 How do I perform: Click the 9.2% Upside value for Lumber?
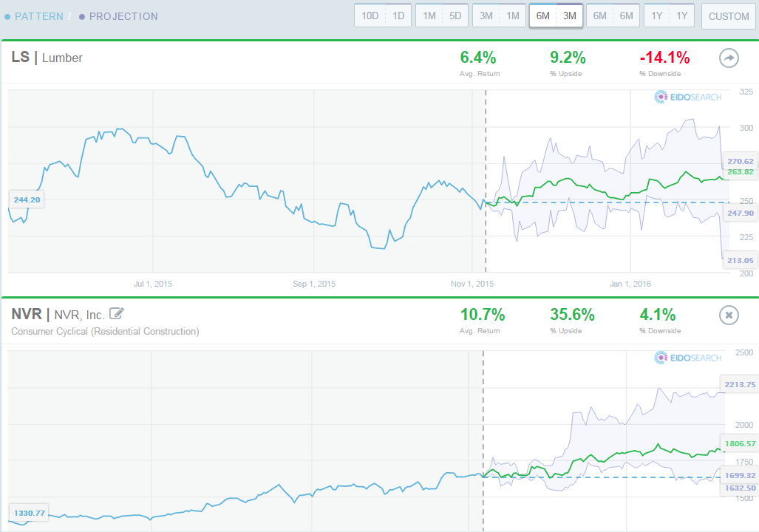[568, 58]
